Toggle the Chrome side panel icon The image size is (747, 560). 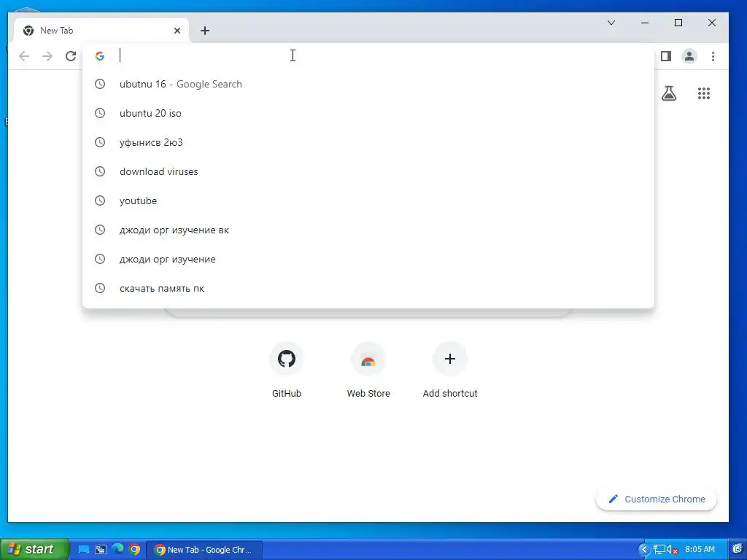click(666, 56)
